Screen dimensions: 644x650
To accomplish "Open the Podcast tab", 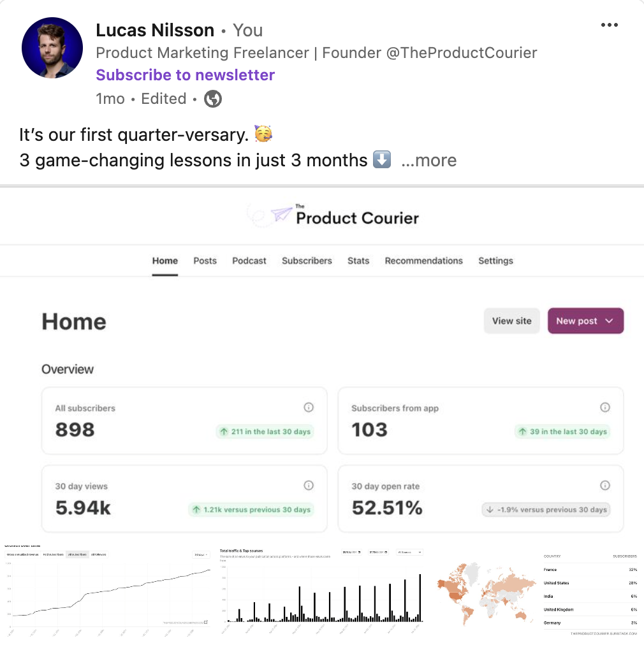I will pyautogui.click(x=249, y=261).
